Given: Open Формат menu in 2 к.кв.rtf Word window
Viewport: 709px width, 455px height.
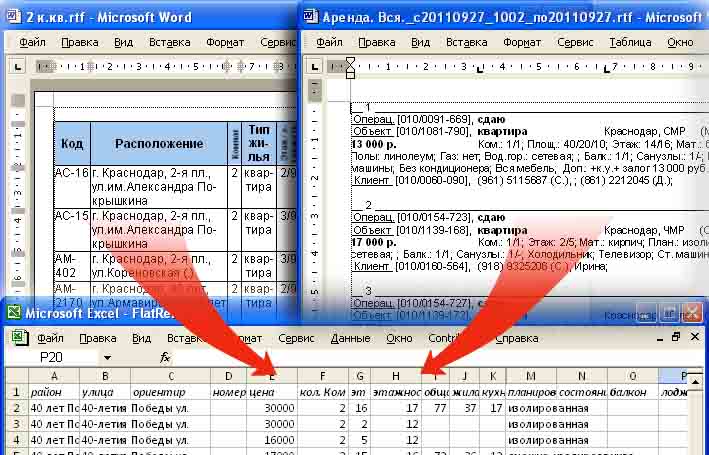Looking at the screenshot, I should [x=225, y=43].
